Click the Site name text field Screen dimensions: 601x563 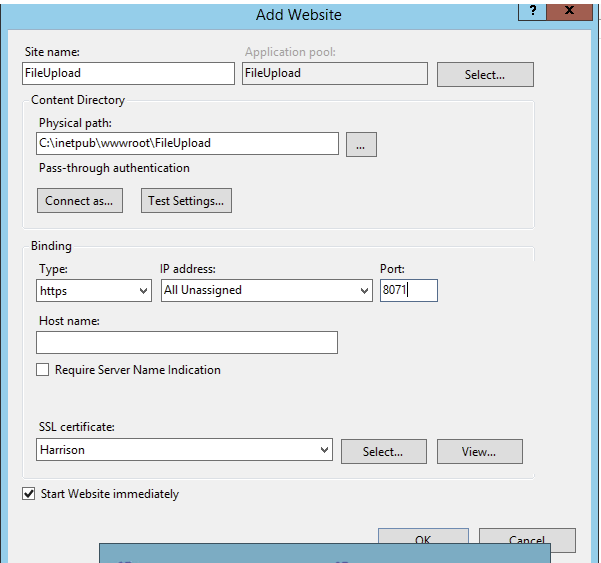128,73
